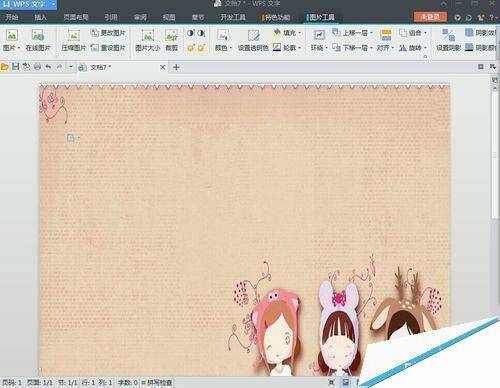500x388 pixels.
Task: Click 页码: 1 page number status entry
Action: (12, 382)
